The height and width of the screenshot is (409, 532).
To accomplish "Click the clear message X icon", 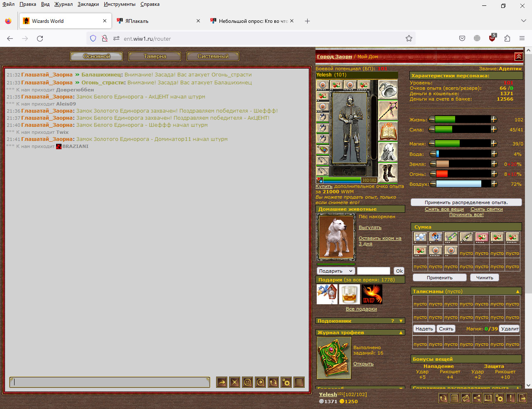I will 235,382.
